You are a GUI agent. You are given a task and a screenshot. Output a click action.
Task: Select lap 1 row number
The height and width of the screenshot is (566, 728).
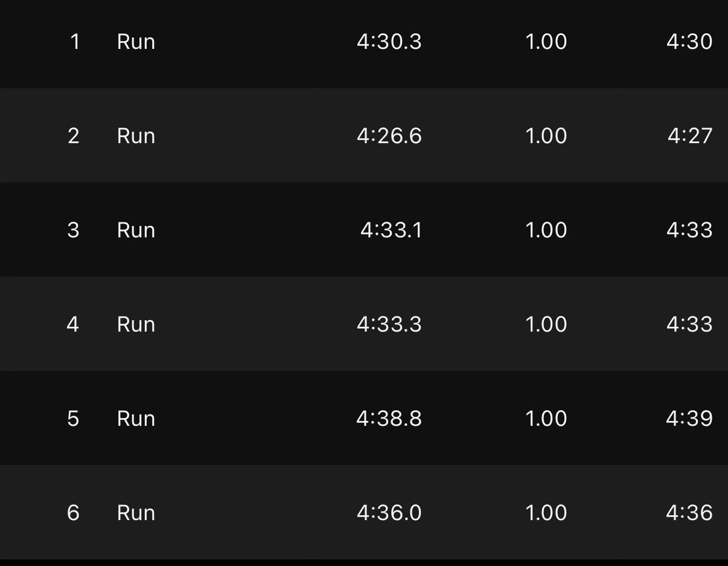pos(75,42)
